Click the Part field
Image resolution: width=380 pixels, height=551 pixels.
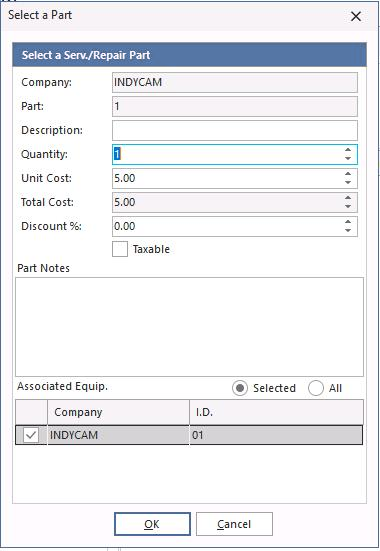point(235,106)
